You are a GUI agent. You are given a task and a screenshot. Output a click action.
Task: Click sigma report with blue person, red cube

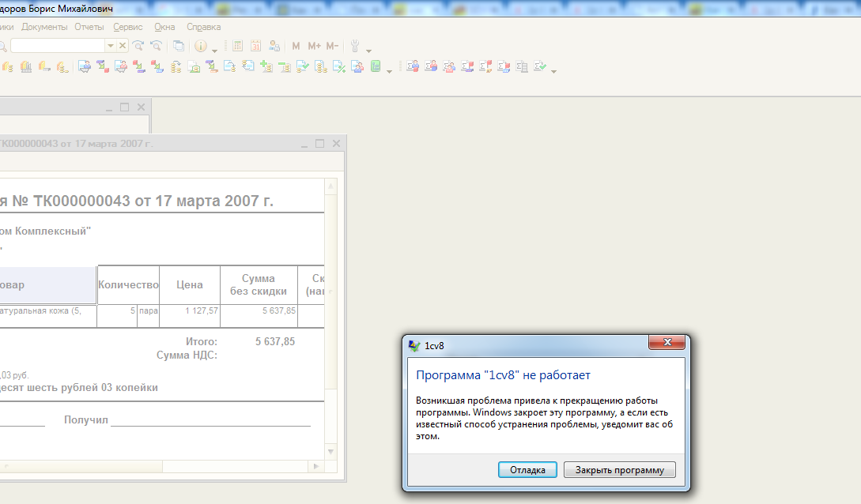click(x=413, y=67)
